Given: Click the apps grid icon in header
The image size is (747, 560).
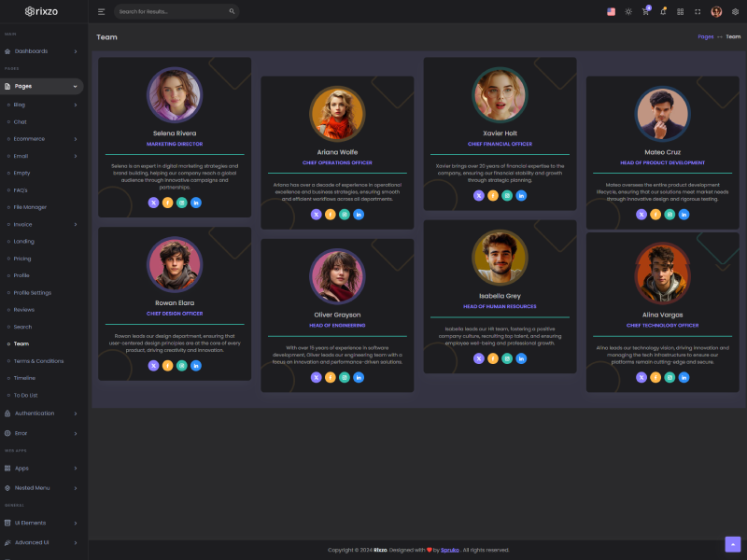Looking at the screenshot, I should tap(681, 11).
